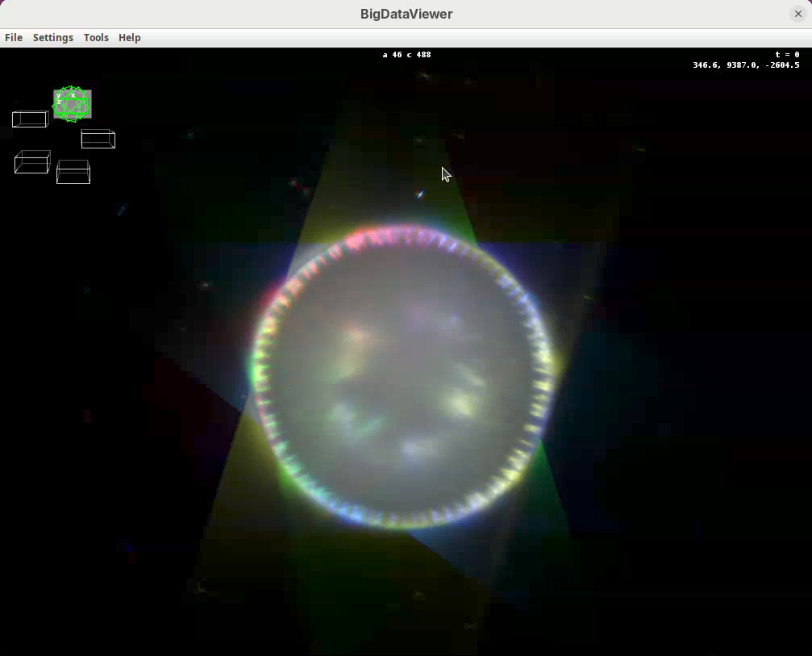Click the source label 'a 46 c 488'
The width and height of the screenshot is (812, 656).
pyautogui.click(x=406, y=55)
